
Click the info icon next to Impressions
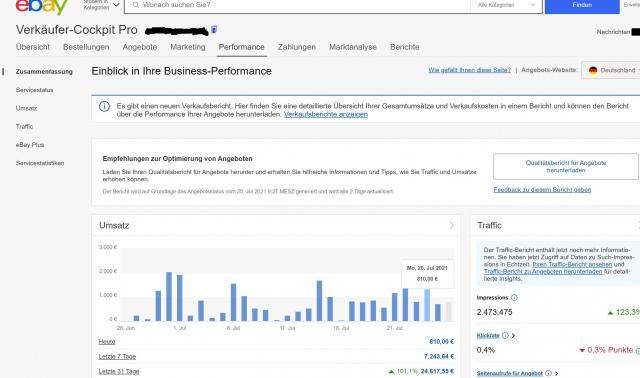[514, 298]
